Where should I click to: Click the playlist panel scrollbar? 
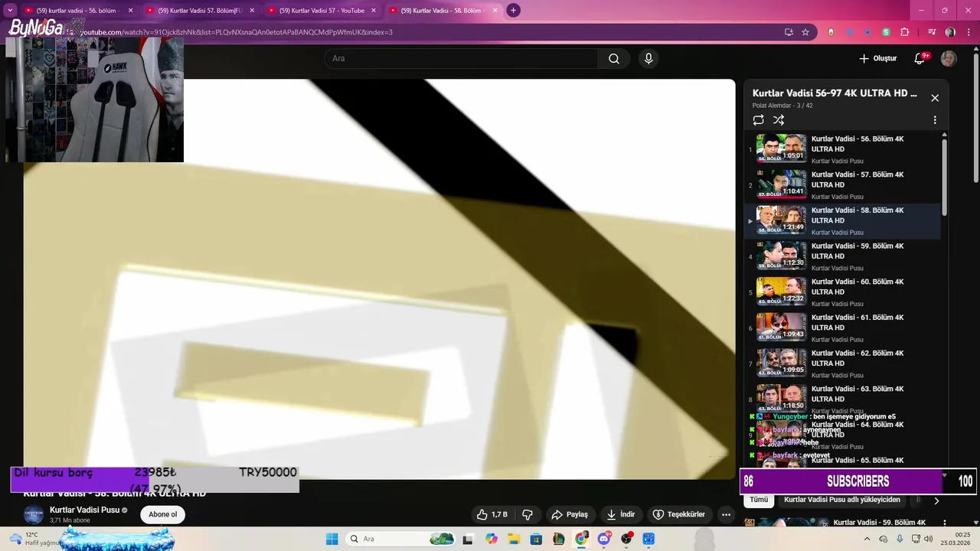944,176
